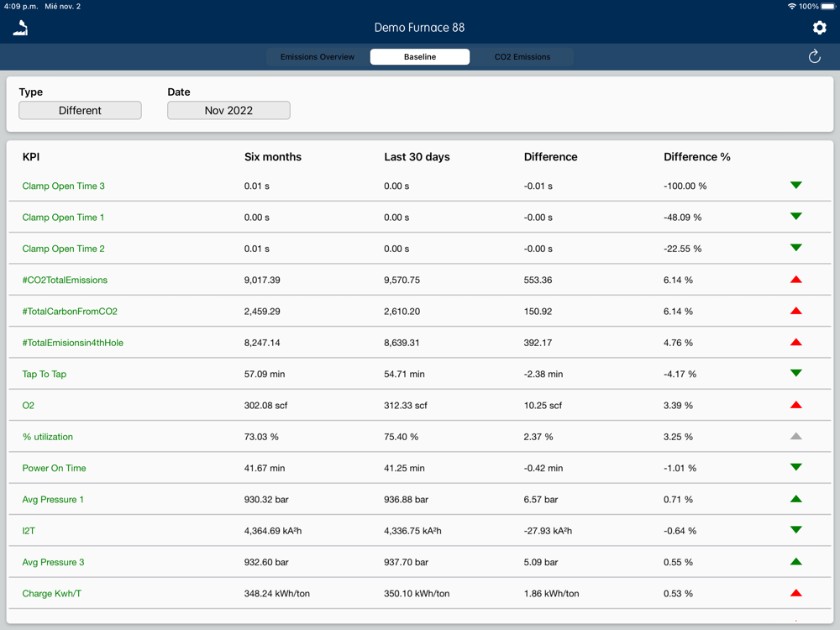Tap green up arrow for Avg Pressure 1
This screenshot has width=840, height=630.
click(x=796, y=499)
